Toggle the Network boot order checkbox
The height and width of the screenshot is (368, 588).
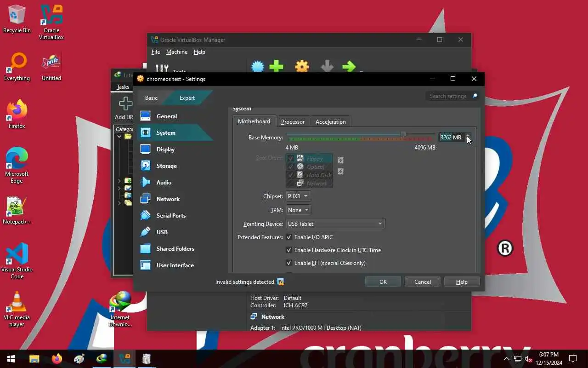290,184
